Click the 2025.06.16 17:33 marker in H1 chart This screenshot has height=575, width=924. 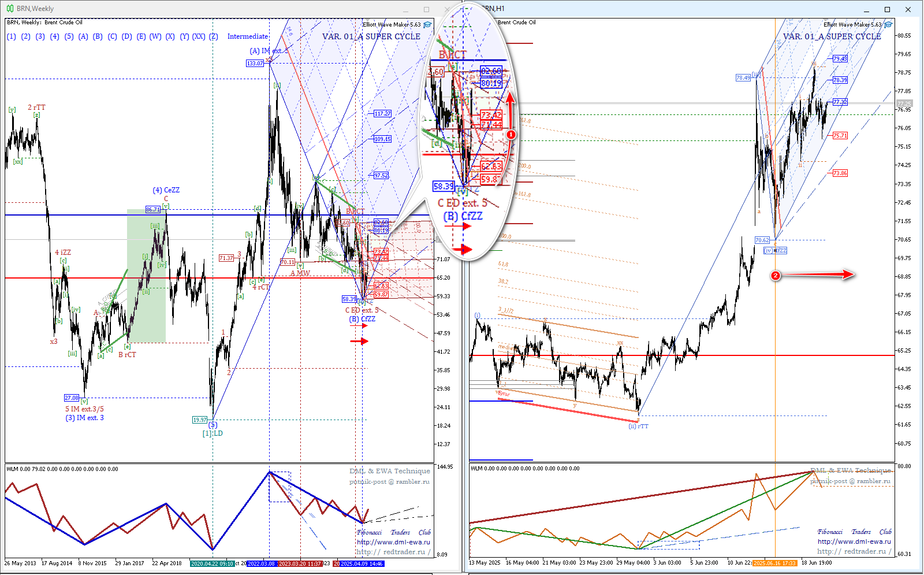click(x=775, y=563)
